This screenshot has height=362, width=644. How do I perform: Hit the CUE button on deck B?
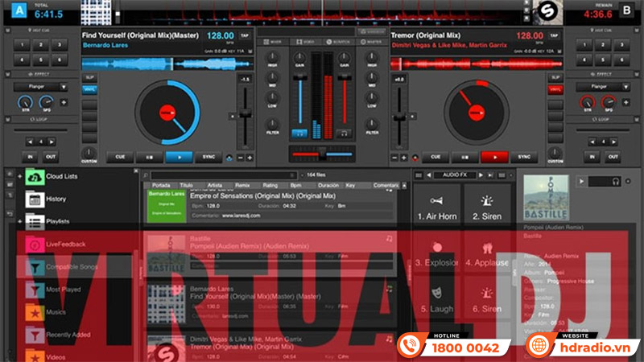click(436, 157)
